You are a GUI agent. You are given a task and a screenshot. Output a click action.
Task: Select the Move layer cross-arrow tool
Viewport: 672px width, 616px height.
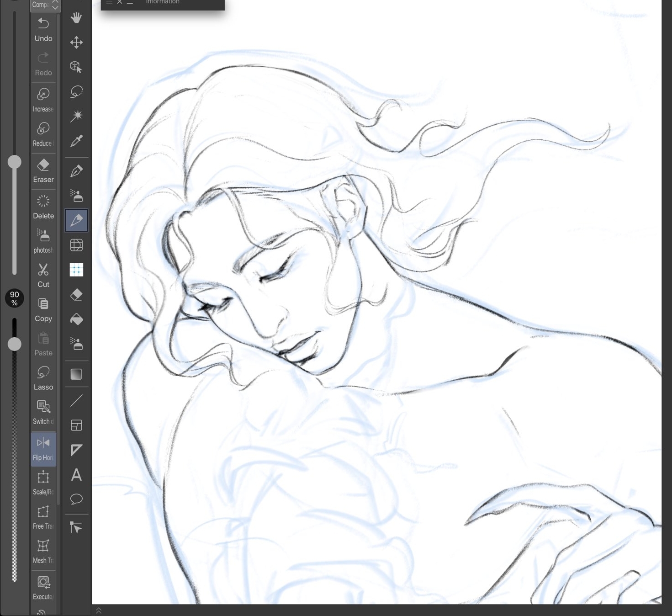click(x=76, y=42)
